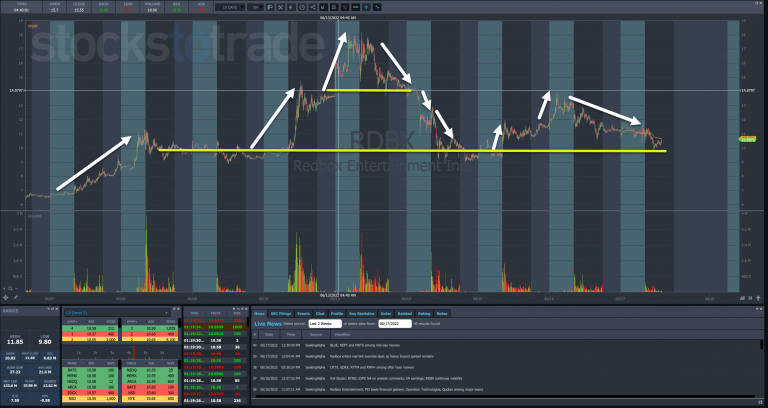Click the drawing line tool icon

tap(345, 7)
